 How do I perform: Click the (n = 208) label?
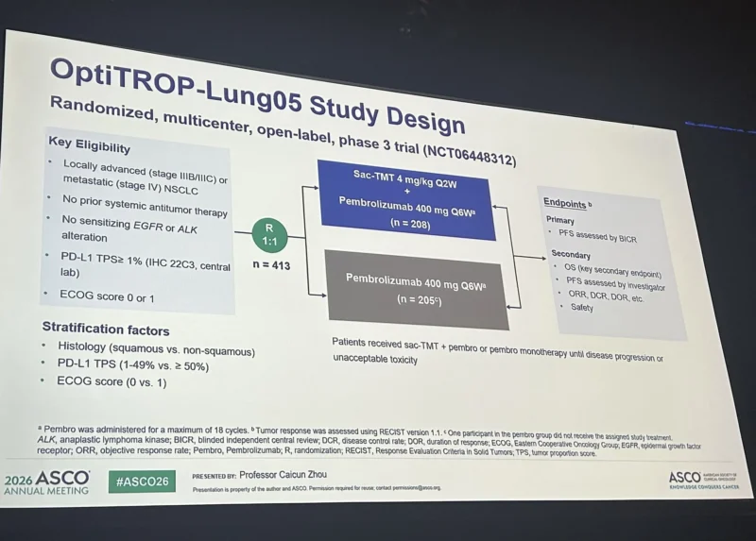pyautogui.click(x=410, y=224)
